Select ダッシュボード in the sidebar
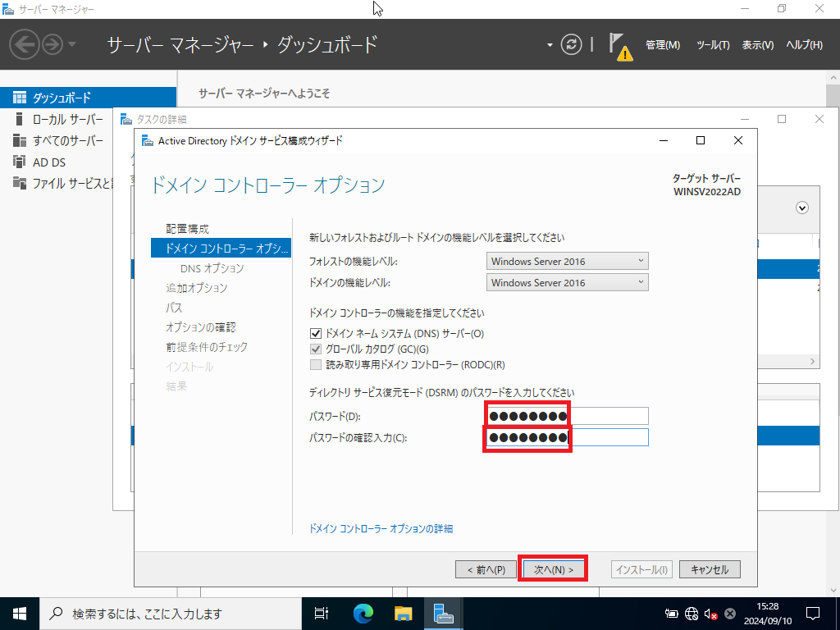The width and height of the screenshot is (840, 630). [88, 98]
